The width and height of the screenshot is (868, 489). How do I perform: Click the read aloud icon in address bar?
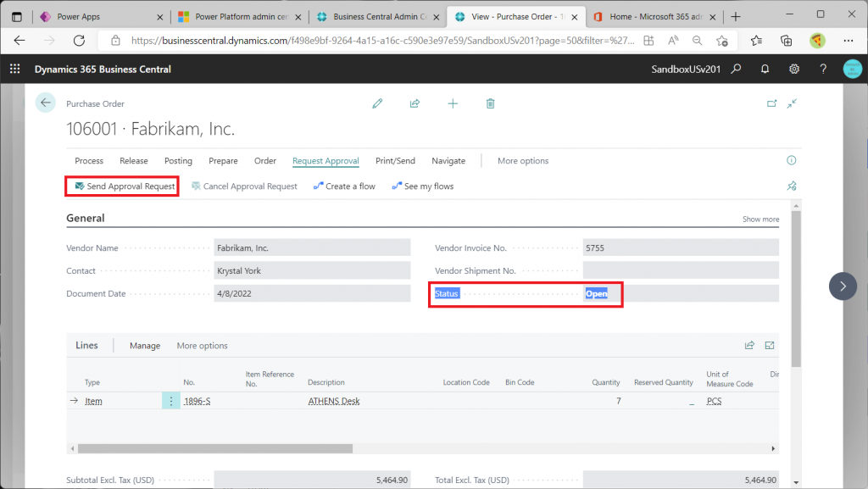(x=673, y=41)
